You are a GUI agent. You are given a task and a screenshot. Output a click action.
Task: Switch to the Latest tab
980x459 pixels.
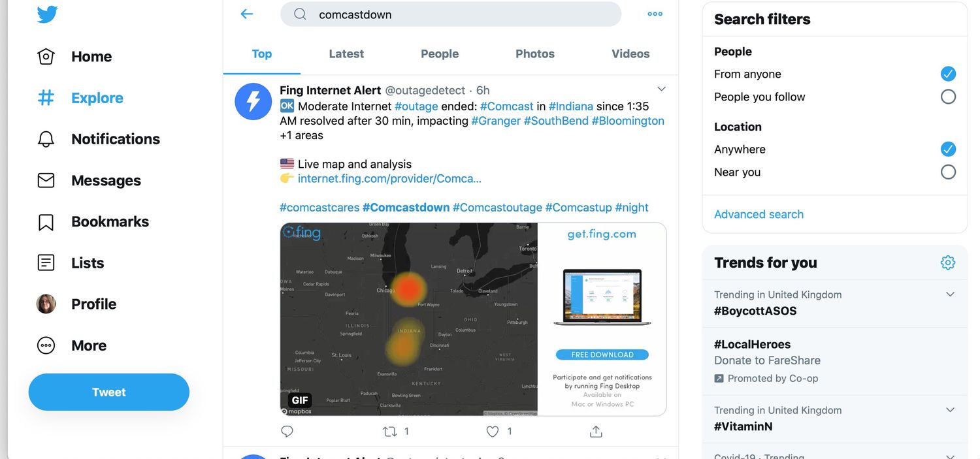(x=346, y=54)
